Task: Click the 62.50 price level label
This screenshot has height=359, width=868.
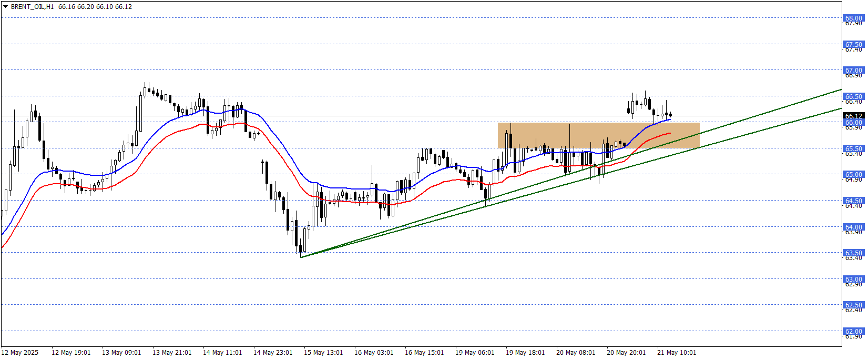Action: click(853, 305)
